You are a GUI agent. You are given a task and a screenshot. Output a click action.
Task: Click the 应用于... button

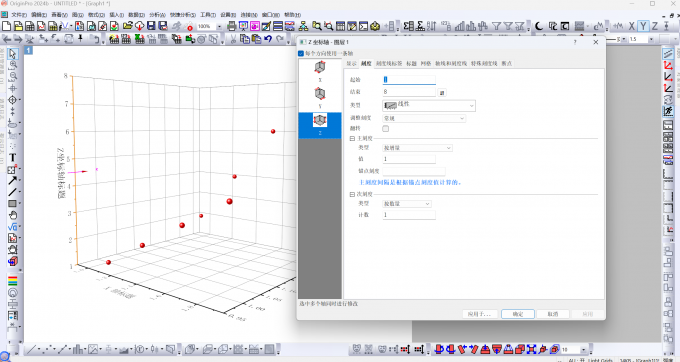(x=479, y=314)
